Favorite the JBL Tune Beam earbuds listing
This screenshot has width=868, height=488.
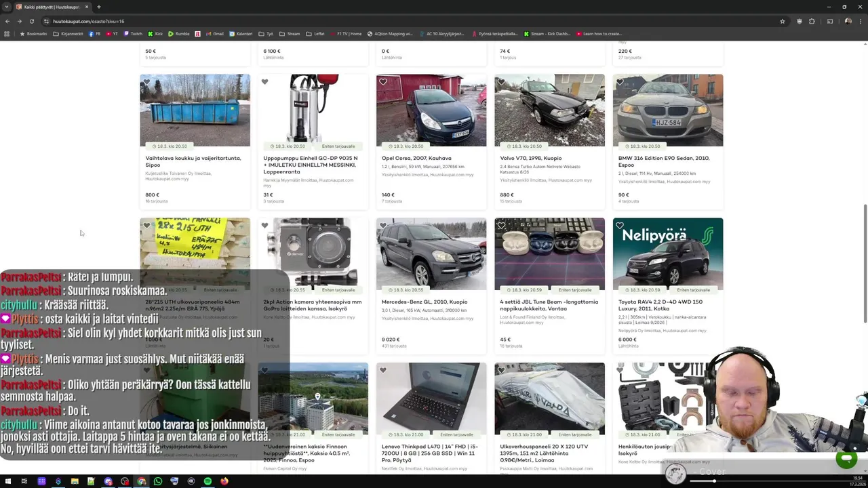(x=501, y=226)
